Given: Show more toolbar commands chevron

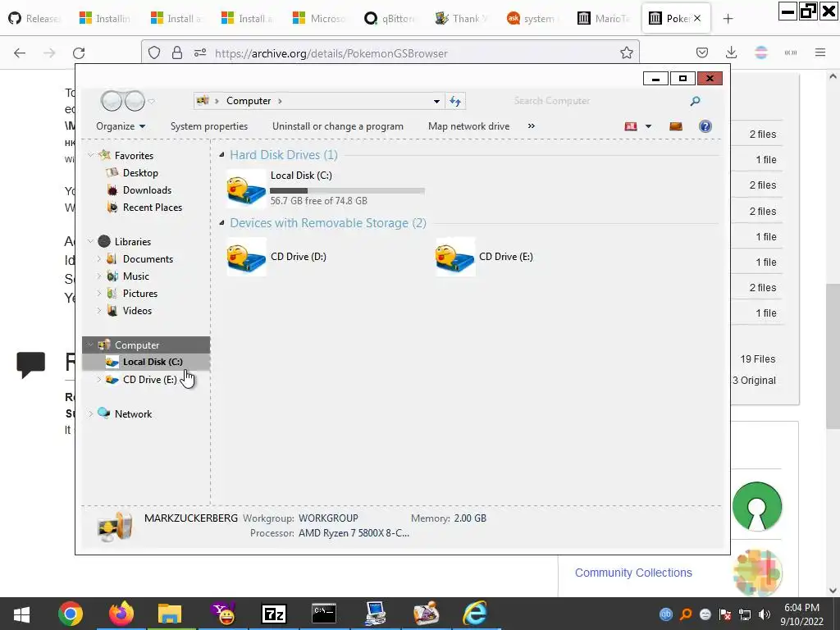Looking at the screenshot, I should (531, 126).
